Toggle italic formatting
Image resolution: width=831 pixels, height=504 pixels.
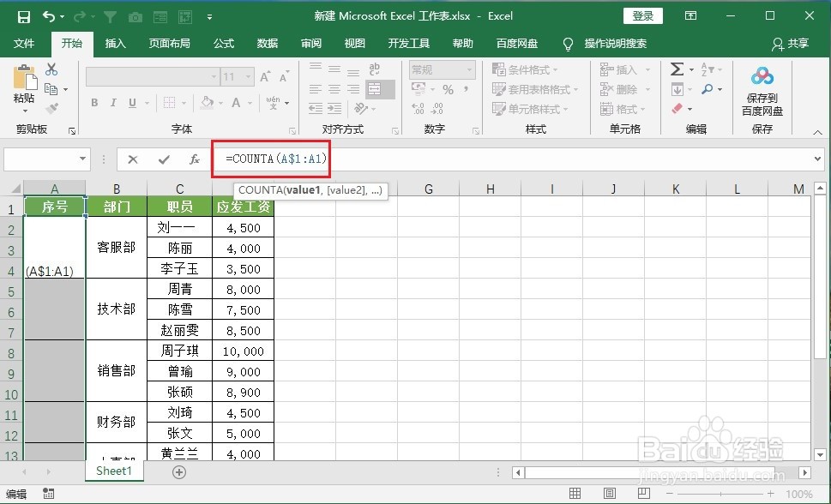114,102
